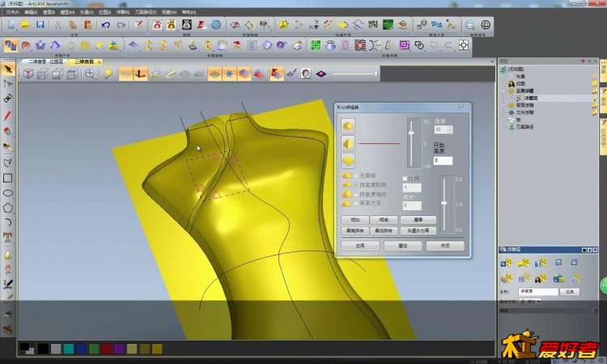Choose the angular triangle profile shape icon
This screenshot has width=607, height=364.
(x=347, y=142)
